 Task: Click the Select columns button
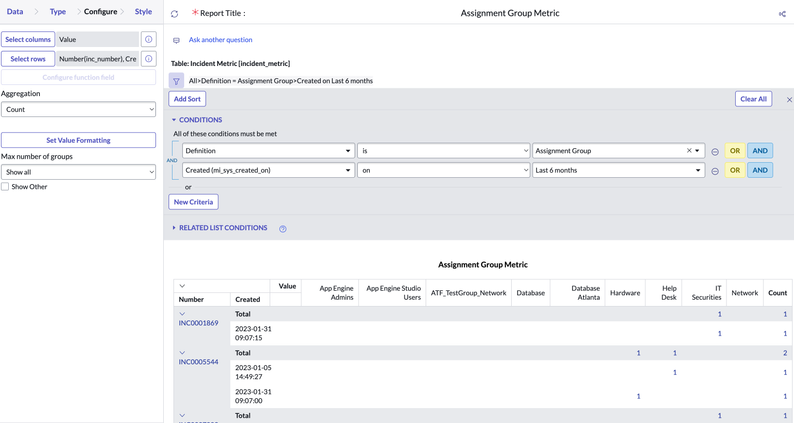pos(28,39)
